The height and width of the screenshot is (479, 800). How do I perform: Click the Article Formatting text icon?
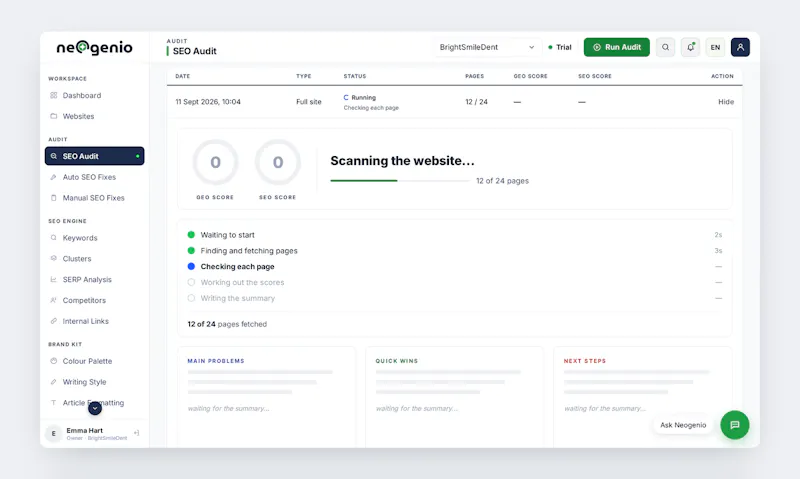54,403
